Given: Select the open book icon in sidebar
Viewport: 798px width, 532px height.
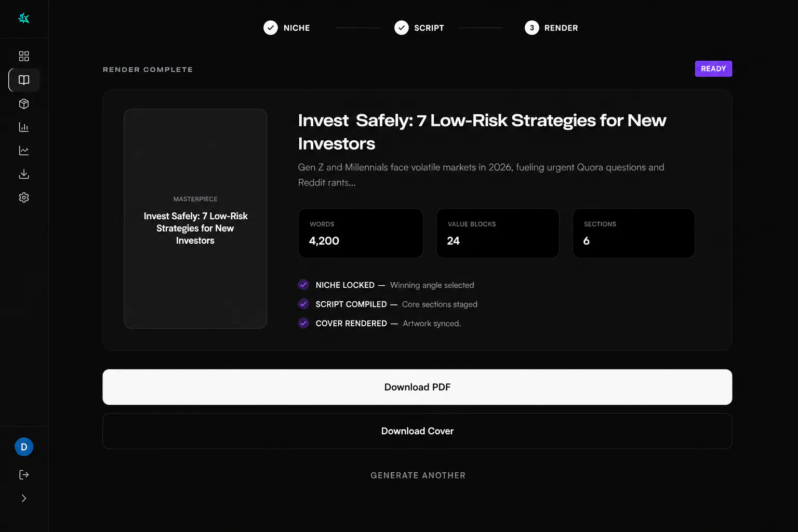Looking at the screenshot, I should [x=24, y=80].
